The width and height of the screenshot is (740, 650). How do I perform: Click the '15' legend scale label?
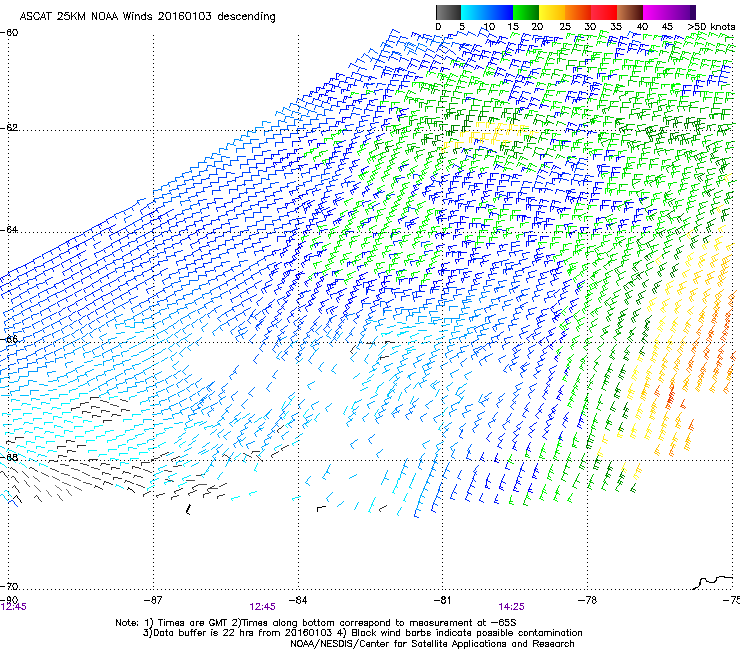513,27
